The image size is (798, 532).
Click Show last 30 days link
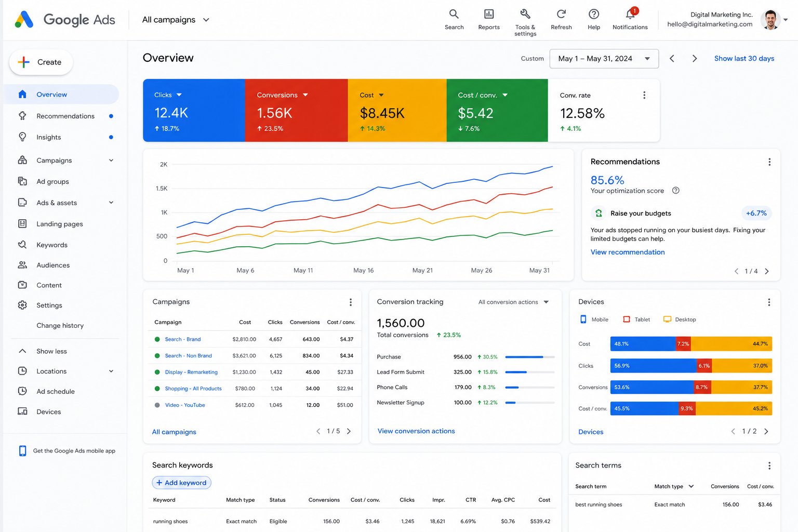(x=744, y=59)
